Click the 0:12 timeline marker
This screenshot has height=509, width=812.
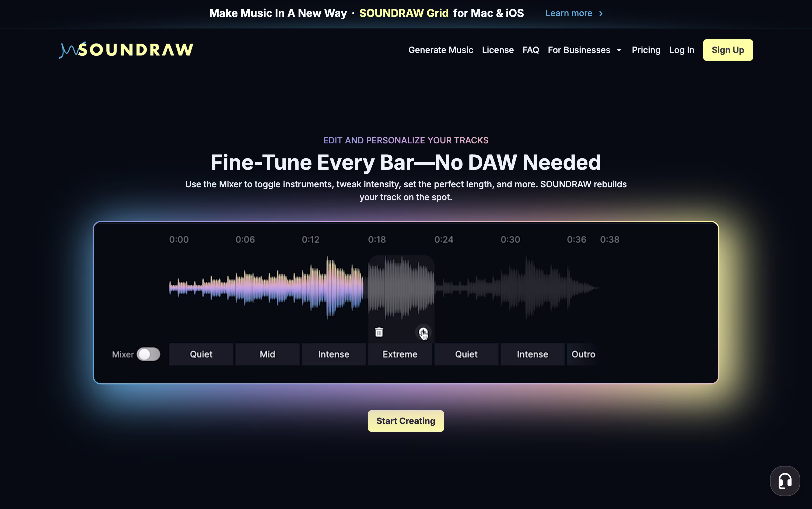click(x=310, y=239)
